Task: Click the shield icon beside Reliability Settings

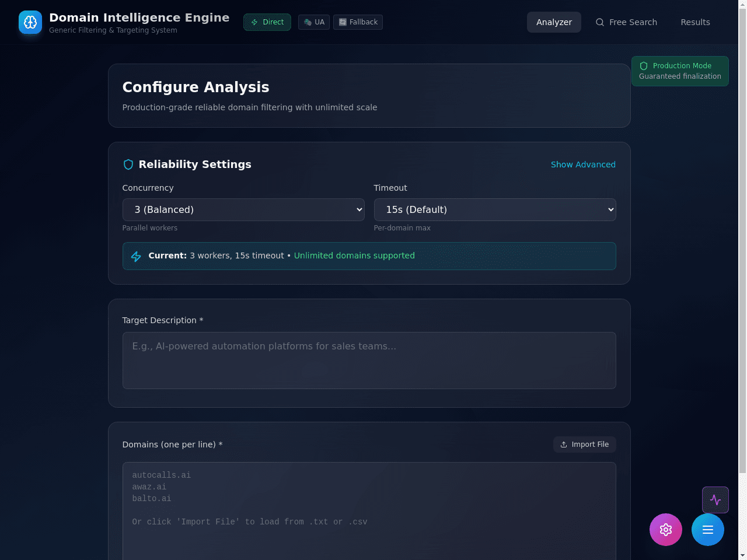Action: pos(128,164)
